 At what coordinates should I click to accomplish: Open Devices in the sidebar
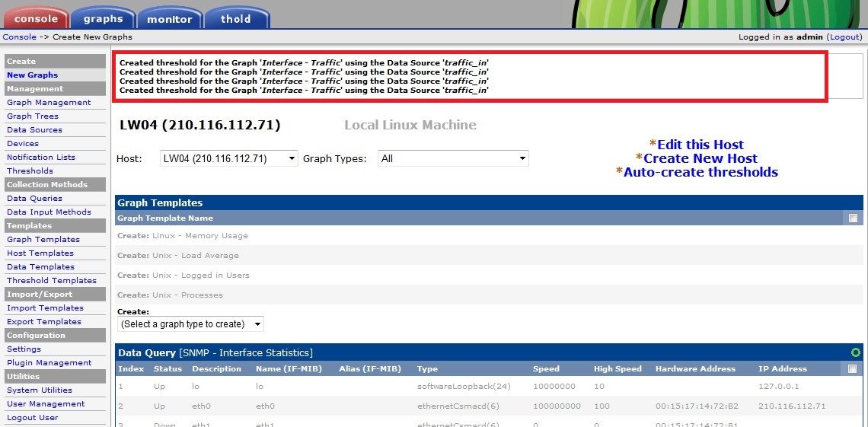click(23, 143)
